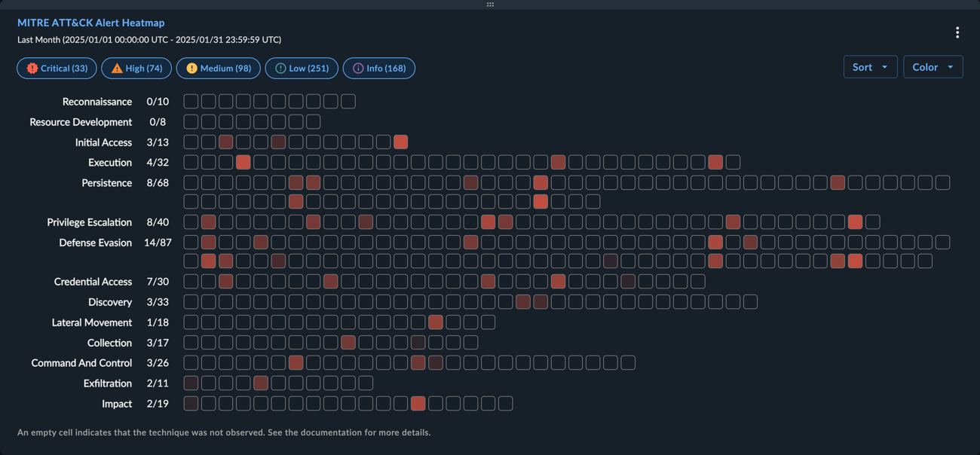Click the Persistence tactic label
The image size is (980, 455).
click(107, 183)
